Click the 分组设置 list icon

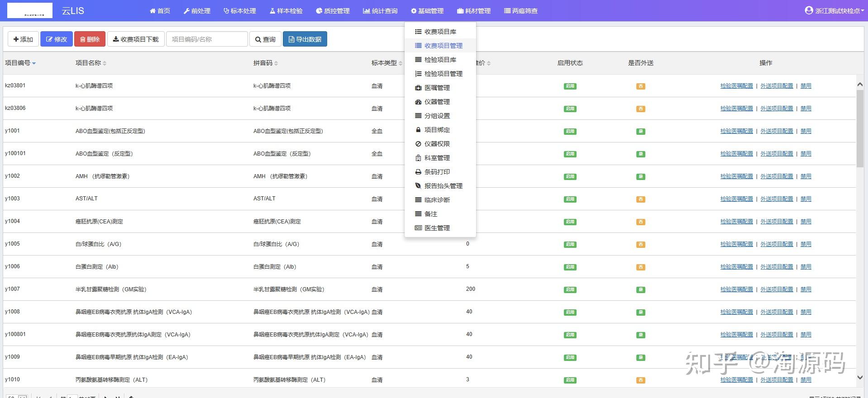tap(418, 116)
